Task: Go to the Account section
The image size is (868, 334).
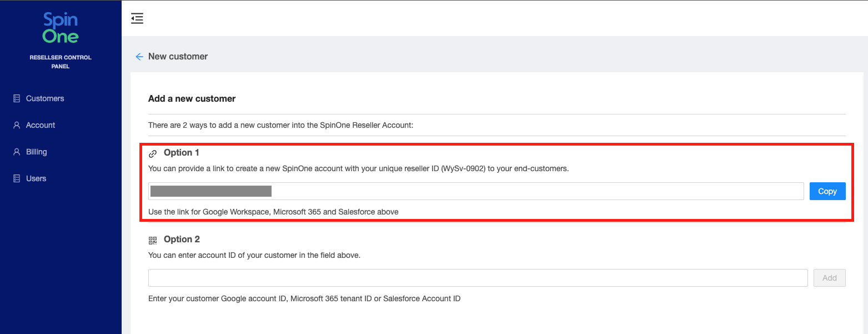Action: click(x=41, y=125)
